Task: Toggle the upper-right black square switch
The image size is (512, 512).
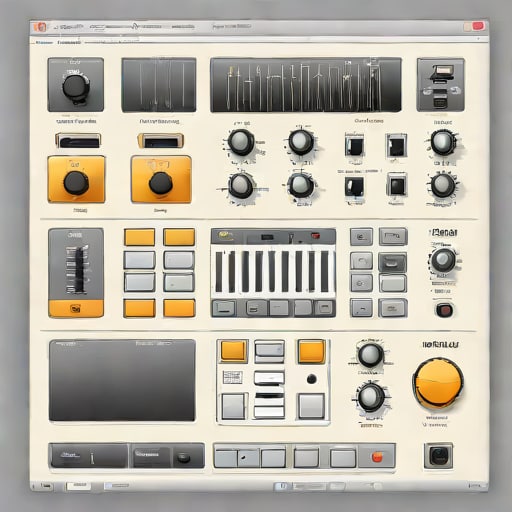Action: 396,145
